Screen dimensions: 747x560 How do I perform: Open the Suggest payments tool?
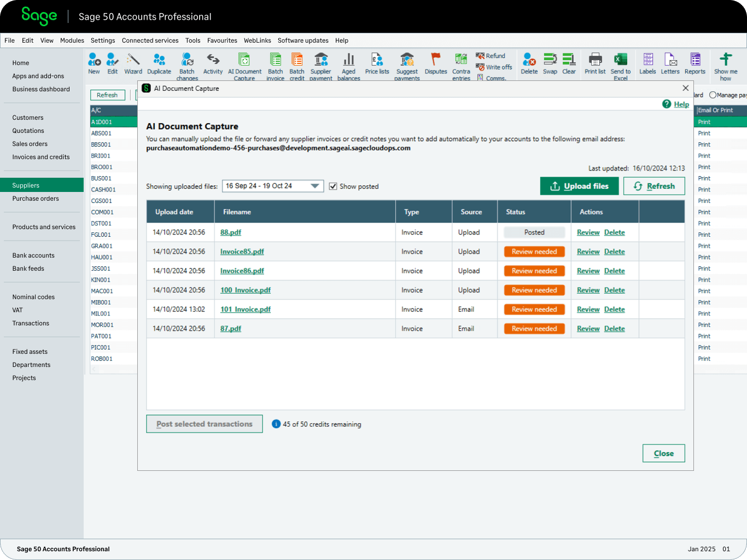tap(407, 61)
